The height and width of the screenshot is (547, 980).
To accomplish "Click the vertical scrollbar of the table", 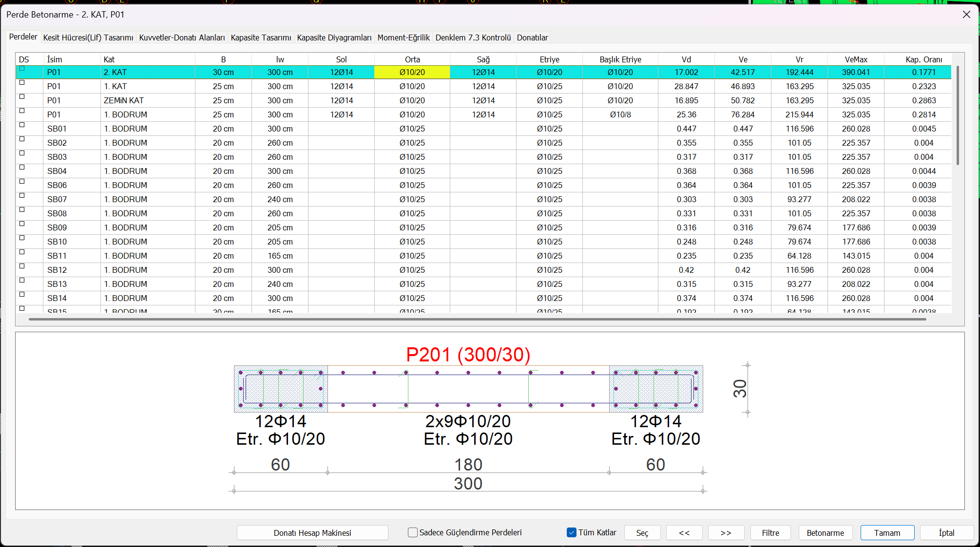I will click(958, 115).
